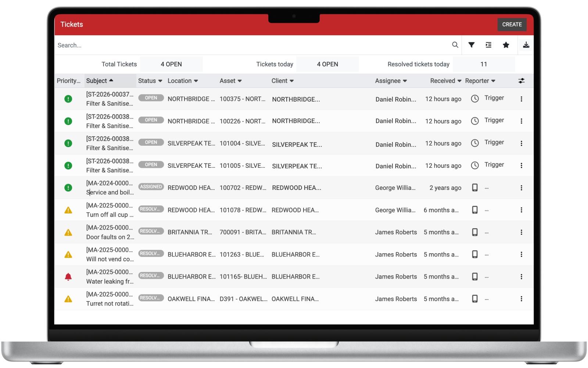Image resolution: width=588 pixels, height=368 pixels.
Task: Open row menu for Service and boil ticket
Action: tap(521, 188)
